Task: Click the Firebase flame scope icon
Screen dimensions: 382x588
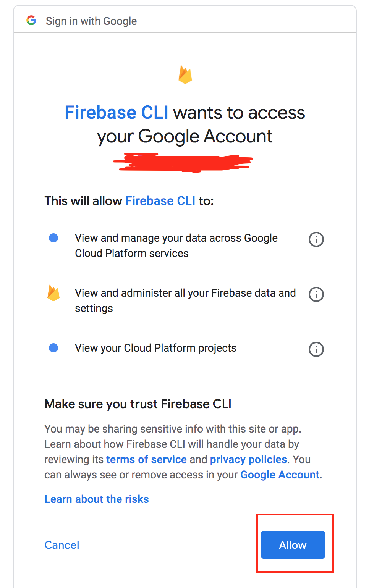Action: point(53,294)
